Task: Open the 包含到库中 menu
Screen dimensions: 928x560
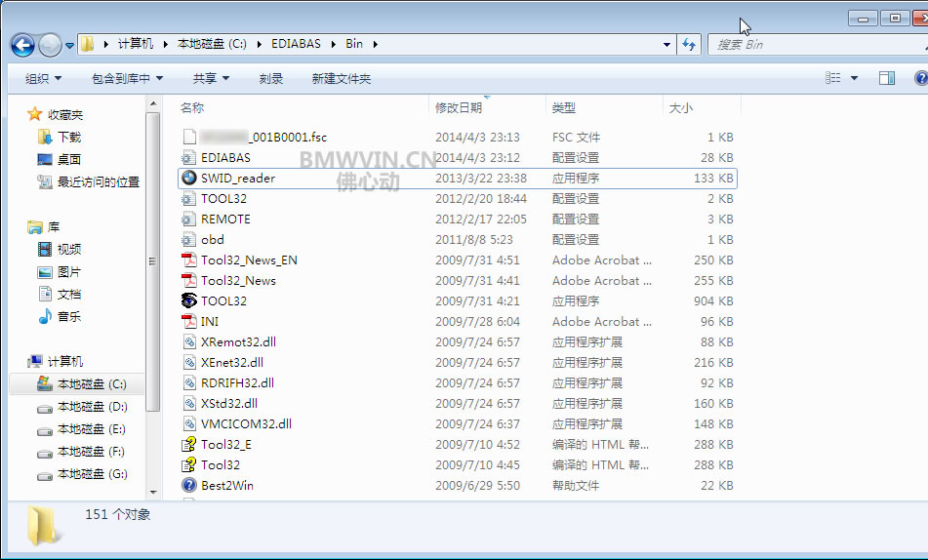Action: tap(127, 78)
